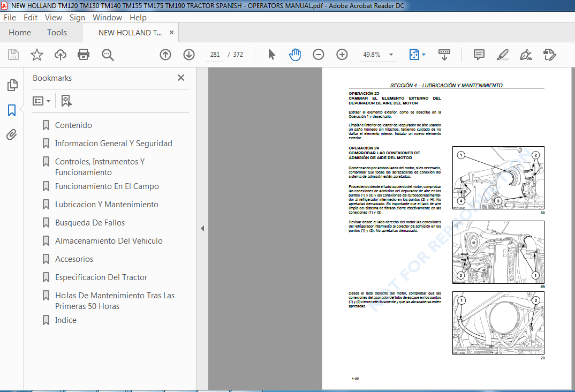Screen dimensions: 575x392
Task: Close the Bookmarks panel
Action: [181, 78]
